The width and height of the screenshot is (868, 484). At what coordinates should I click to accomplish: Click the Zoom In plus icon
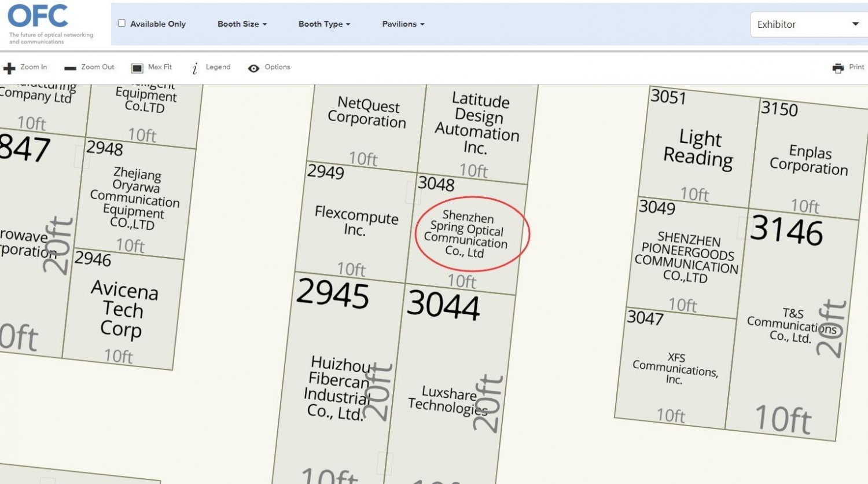tap(9, 68)
